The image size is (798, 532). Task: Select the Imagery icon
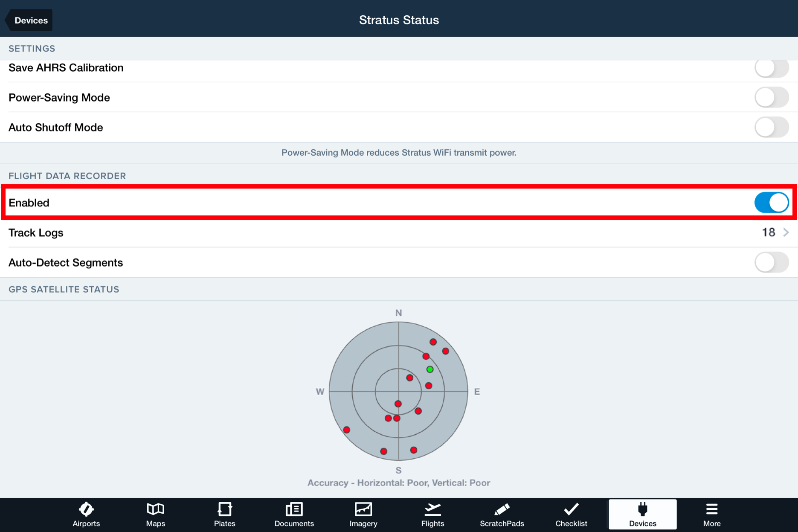point(363,509)
